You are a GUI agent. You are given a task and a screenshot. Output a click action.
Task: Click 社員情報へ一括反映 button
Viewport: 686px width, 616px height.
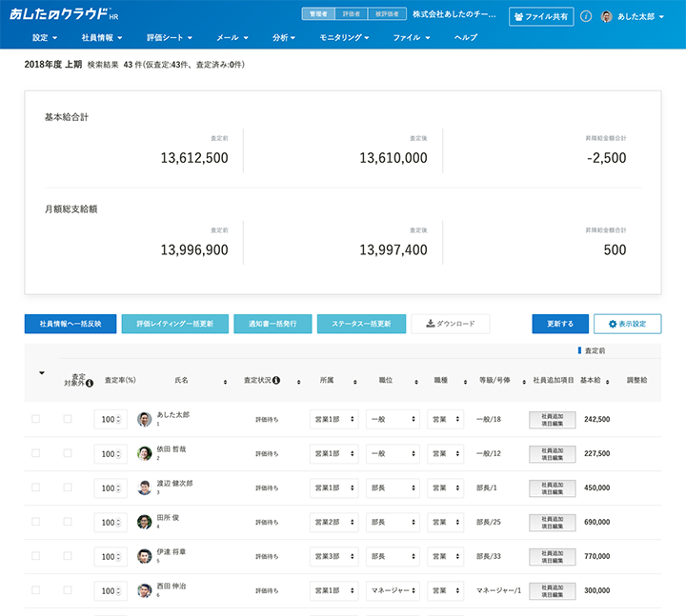click(70, 324)
